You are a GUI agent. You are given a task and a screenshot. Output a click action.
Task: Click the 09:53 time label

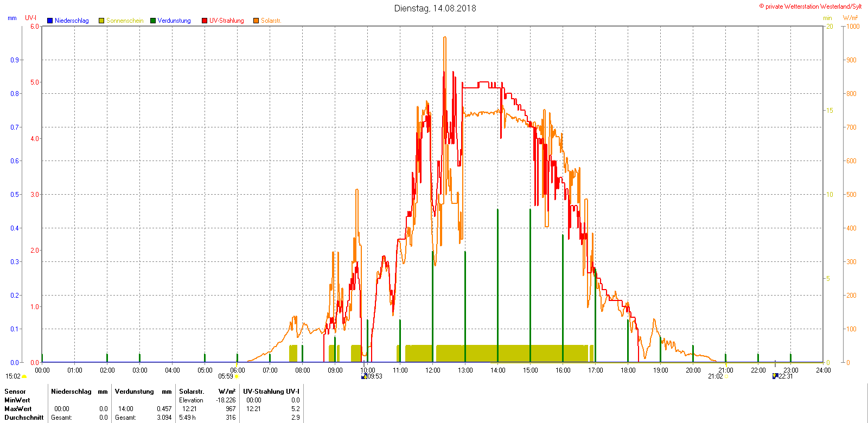pyautogui.click(x=375, y=376)
